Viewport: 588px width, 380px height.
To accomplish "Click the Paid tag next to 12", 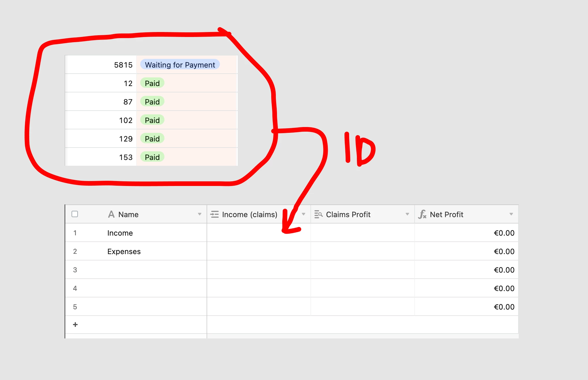I will coord(152,83).
